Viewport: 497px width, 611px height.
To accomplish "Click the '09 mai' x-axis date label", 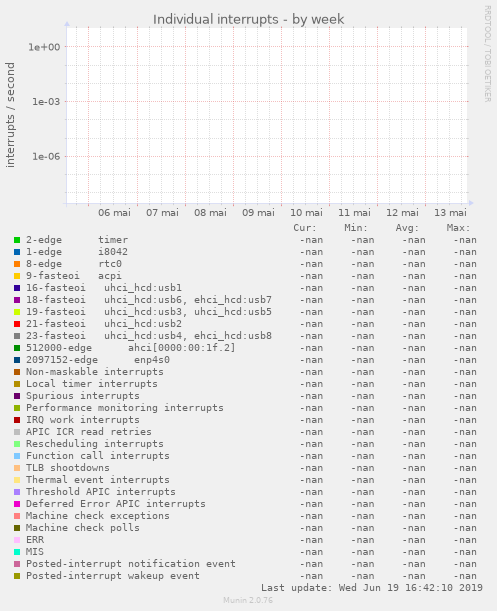I will pos(258,213).
